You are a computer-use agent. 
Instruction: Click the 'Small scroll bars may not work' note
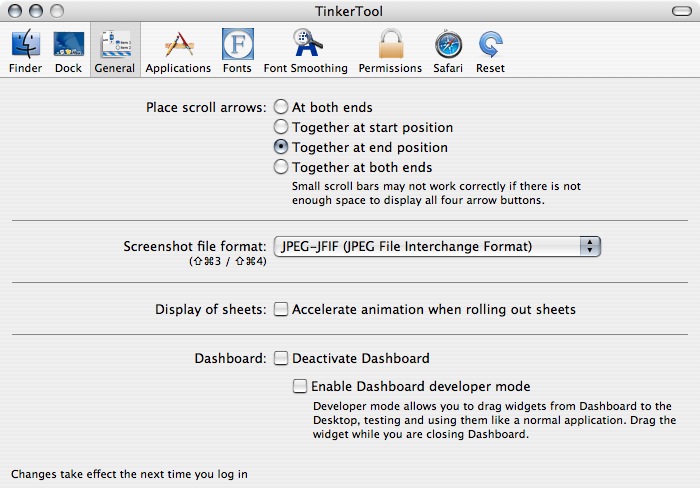pos(436,193)
